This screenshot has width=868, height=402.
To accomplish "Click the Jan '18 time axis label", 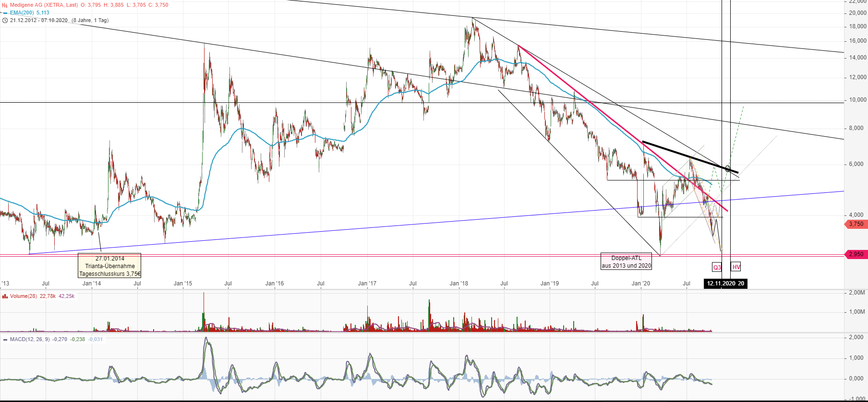I will [x=459, y=284].
